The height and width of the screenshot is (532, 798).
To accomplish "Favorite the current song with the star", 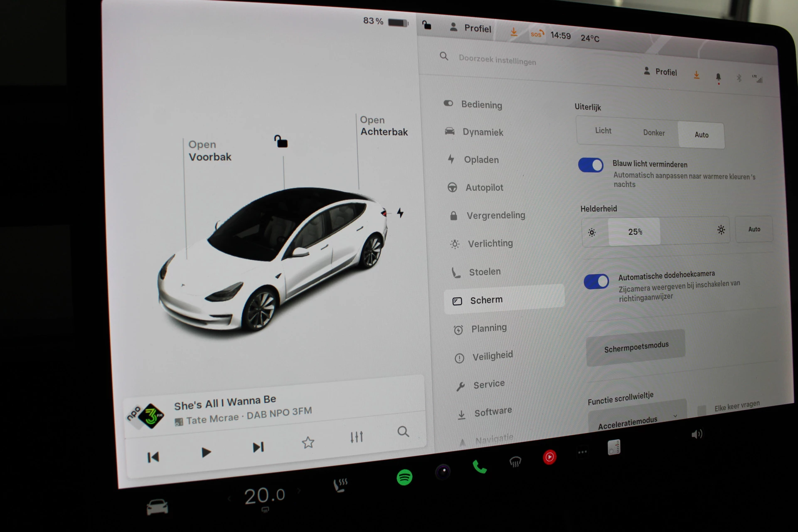I will point(308,442).
